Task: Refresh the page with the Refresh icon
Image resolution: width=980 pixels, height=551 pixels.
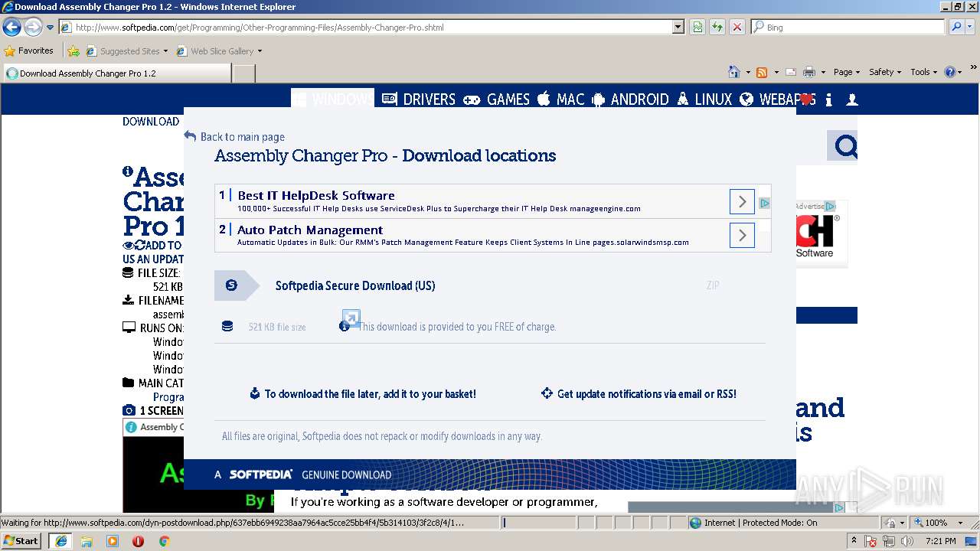Action: pyautogui.click(x=717, y=28)
